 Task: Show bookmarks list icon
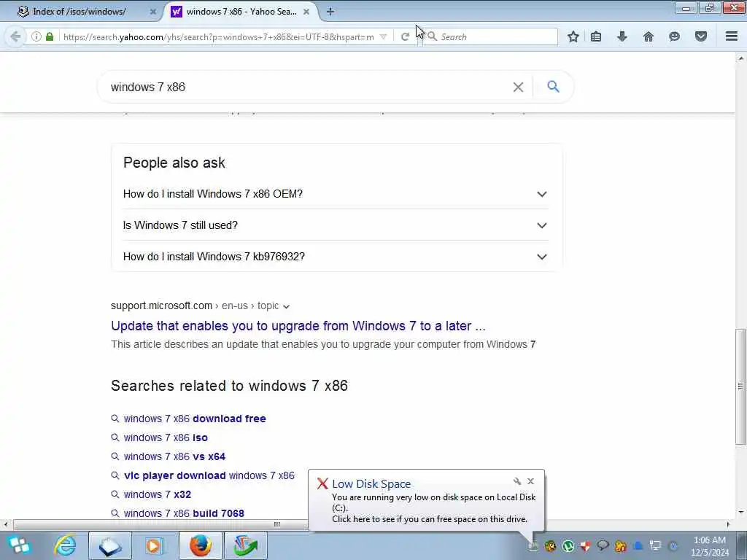[x=596, y=36]
